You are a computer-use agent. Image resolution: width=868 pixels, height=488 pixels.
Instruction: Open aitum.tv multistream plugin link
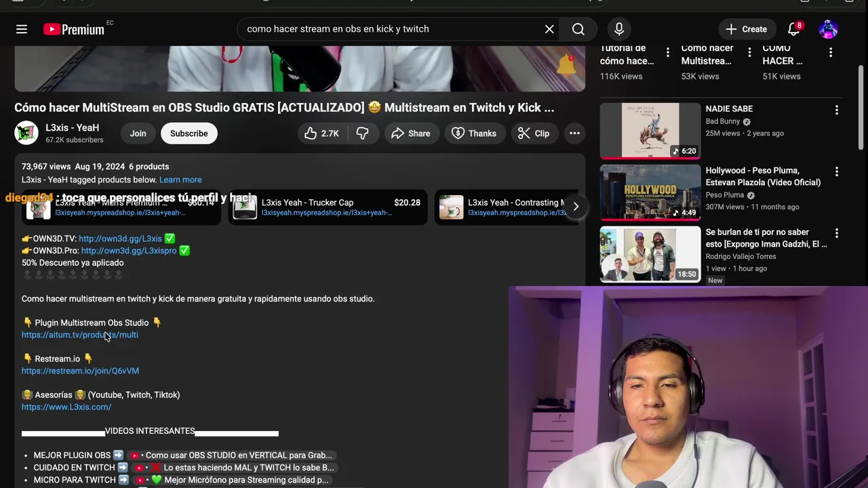pos(80,335)
